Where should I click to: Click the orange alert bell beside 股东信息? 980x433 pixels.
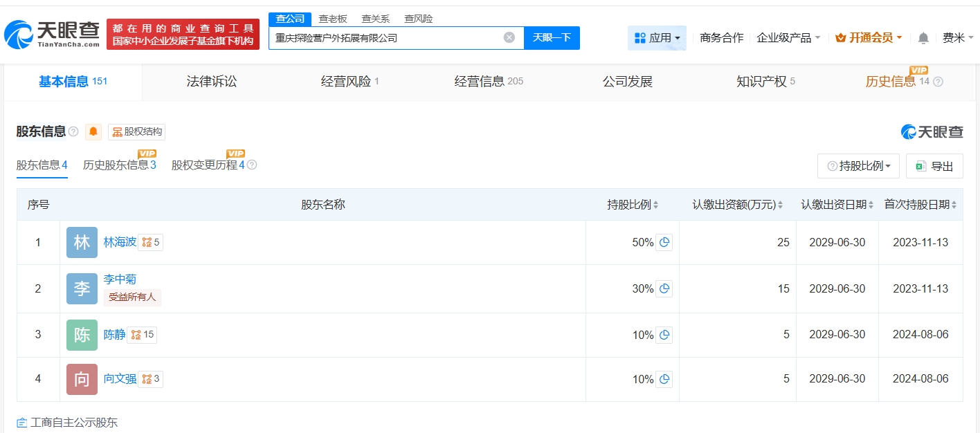[x=93, y=131]
